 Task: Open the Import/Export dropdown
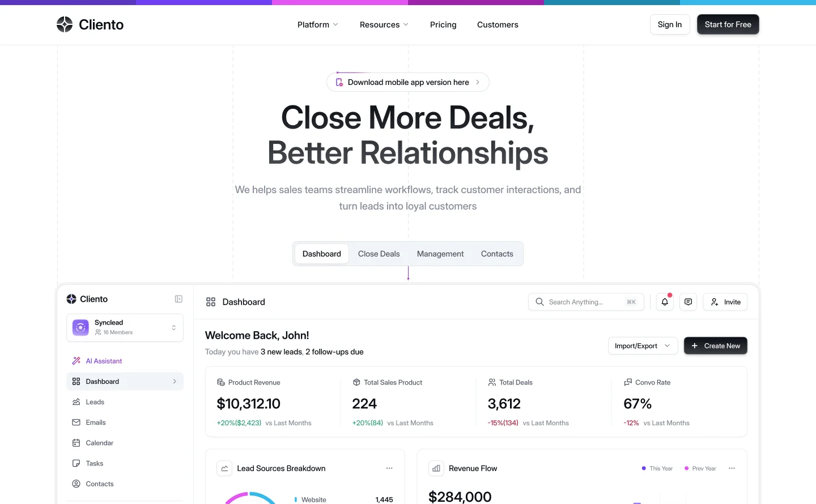coord(643,345)
